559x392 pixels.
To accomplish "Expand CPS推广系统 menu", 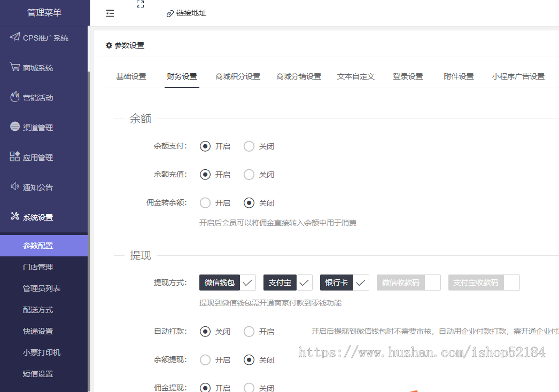I will point(44,37).
